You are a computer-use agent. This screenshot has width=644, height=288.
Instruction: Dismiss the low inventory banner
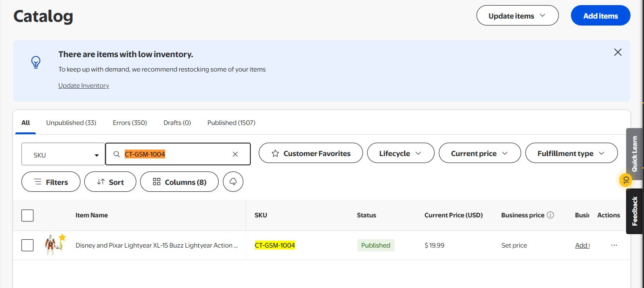point(617,52)
